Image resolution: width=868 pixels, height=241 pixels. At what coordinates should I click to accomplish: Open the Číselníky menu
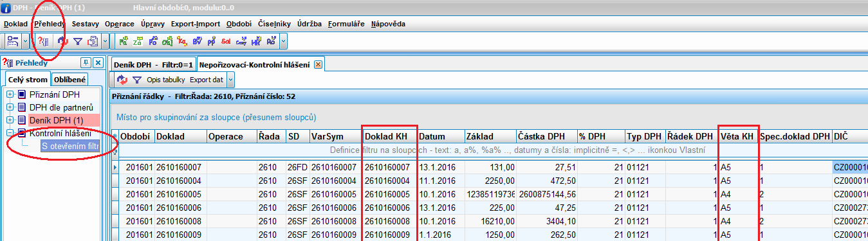click(x=275, y=24)
